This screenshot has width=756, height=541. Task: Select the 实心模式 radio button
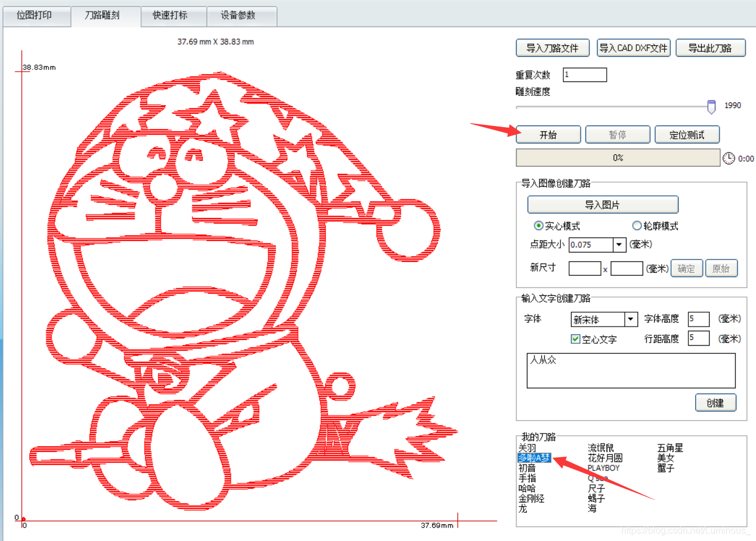click(x=539, y=226)
